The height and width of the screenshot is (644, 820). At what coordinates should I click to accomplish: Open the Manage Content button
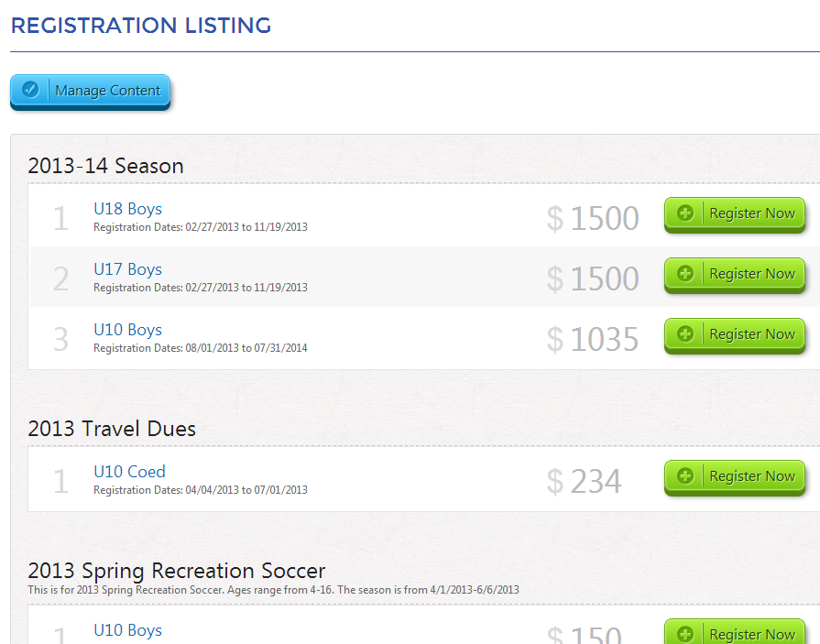pos(91,92)
